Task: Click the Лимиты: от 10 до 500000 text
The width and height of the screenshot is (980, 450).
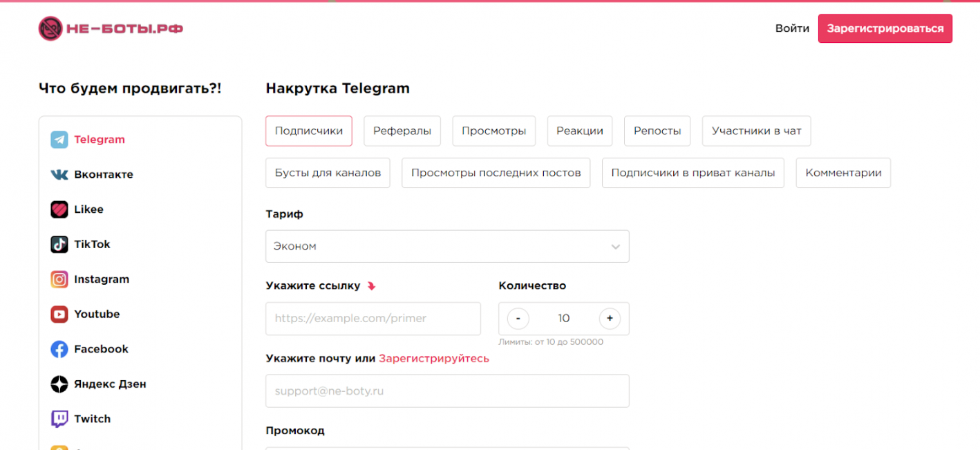Action: 551,342
